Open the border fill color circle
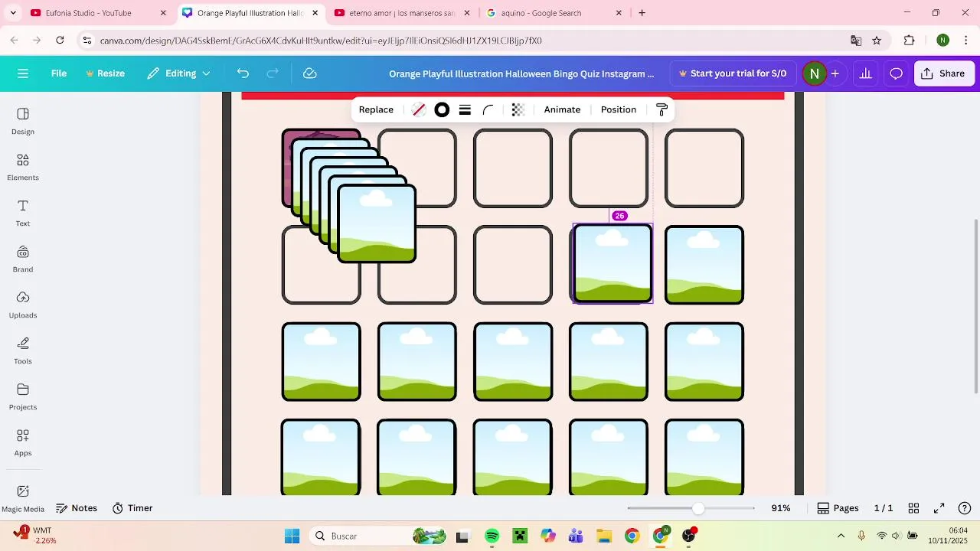The width and height of the screenshot is (980, 551). click(442, 109)
